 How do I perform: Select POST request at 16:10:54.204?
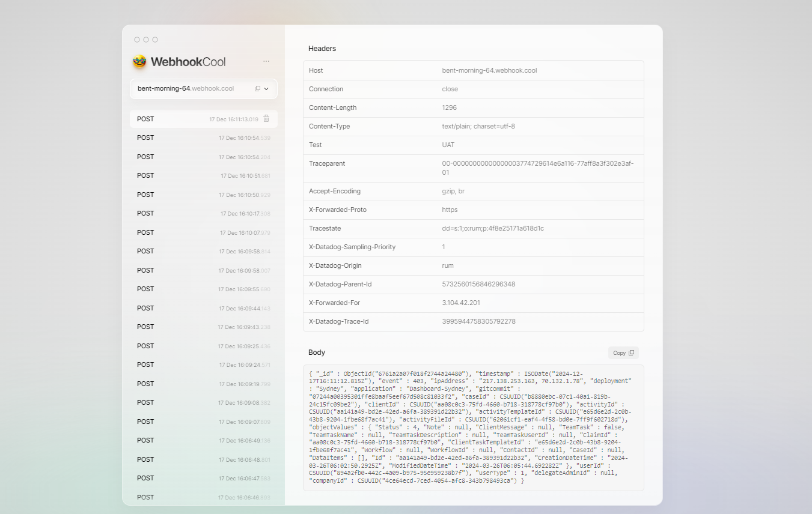click(203, 157)
